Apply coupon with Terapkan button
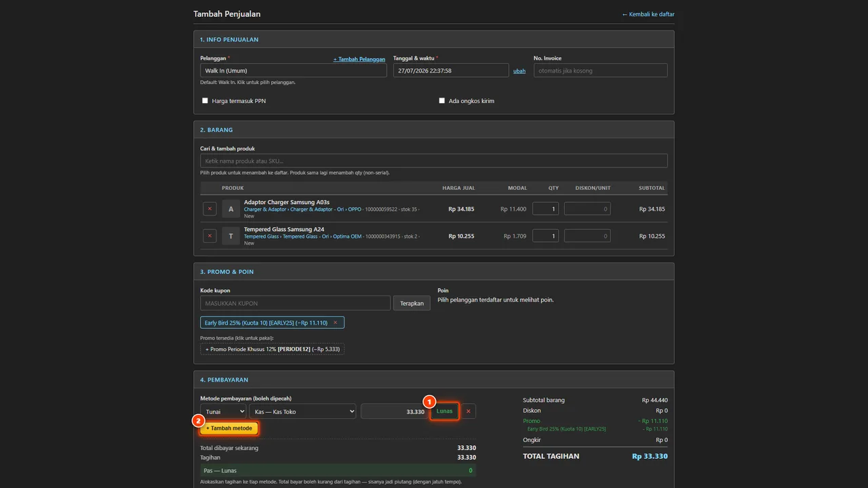The image size is (868, 488). point(412,303)
